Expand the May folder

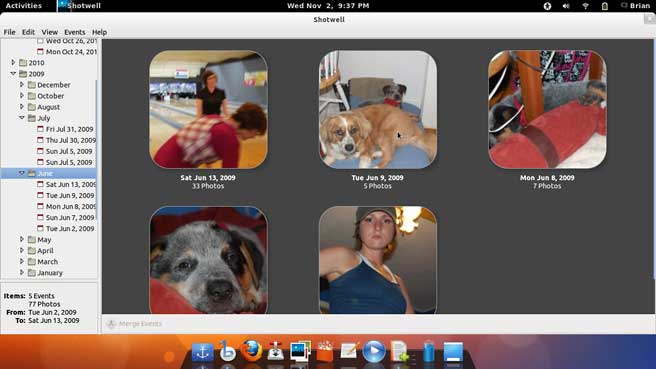22,239
